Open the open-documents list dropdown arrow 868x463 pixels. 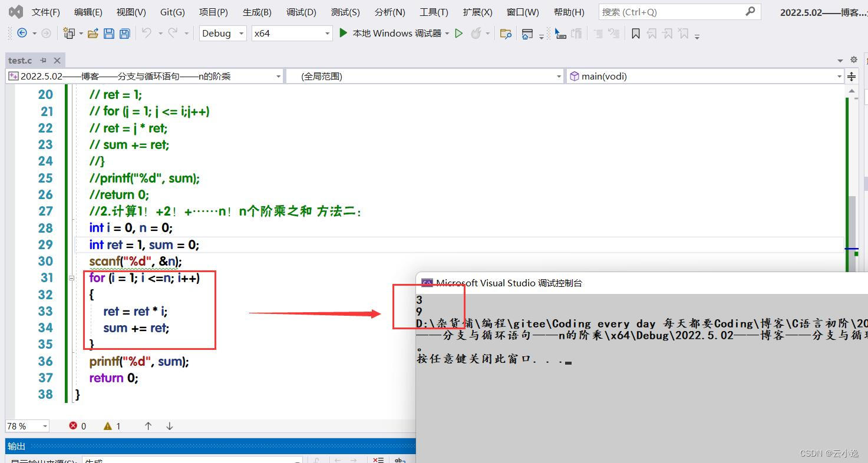pos(840,60)
